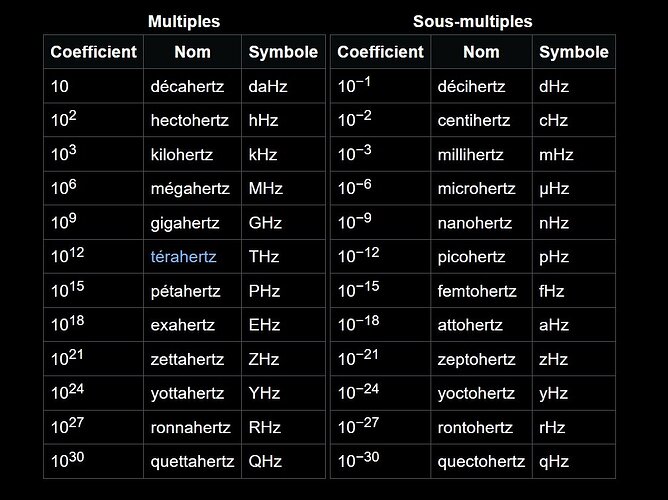Click the microhertz cell

481,188
